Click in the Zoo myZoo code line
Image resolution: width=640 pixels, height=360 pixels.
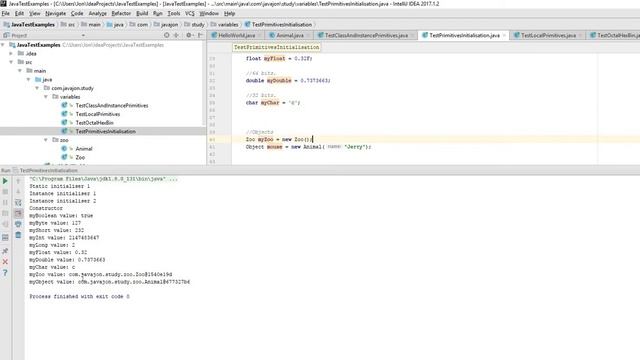[x=279, y=139]
